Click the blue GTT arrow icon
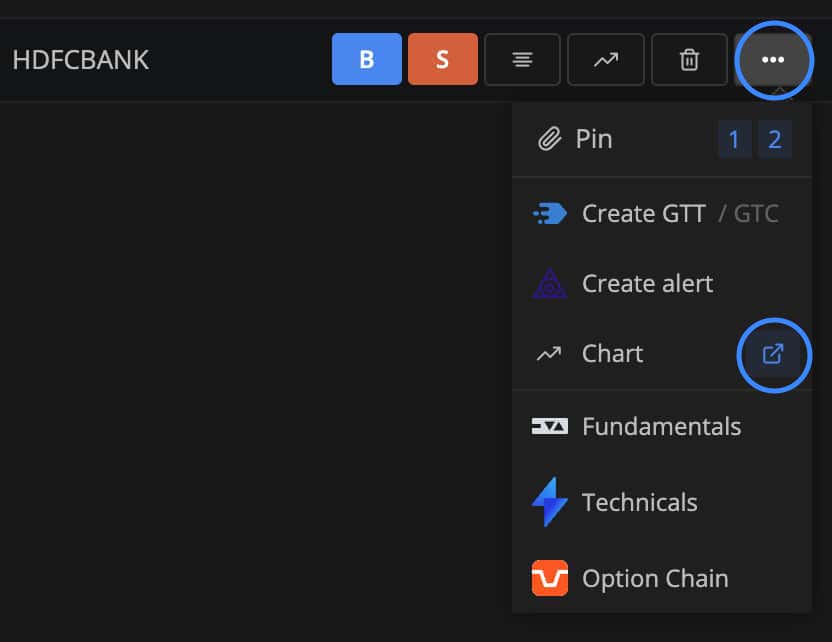Viewport: 832px width, 642px height. pyautogui.click(x=550, y=214)
